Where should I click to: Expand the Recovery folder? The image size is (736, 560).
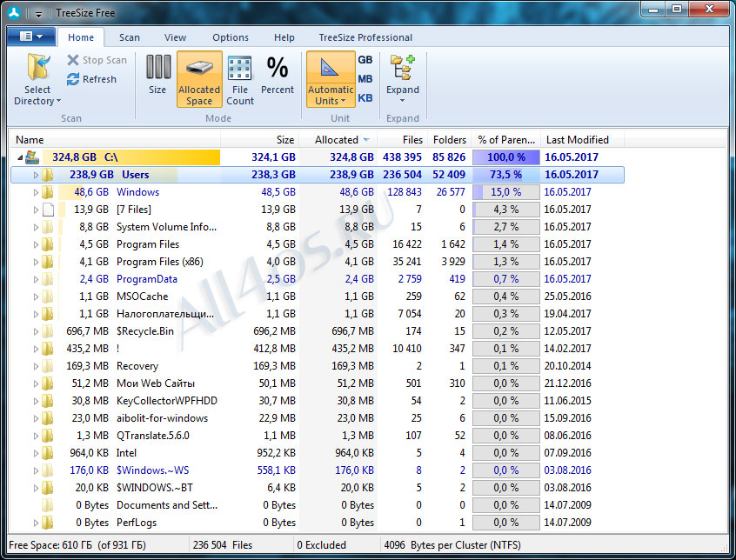(36, 366)
